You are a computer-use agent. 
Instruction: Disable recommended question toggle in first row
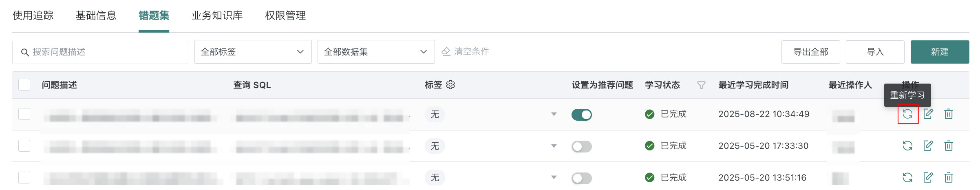tap(582, 115)
